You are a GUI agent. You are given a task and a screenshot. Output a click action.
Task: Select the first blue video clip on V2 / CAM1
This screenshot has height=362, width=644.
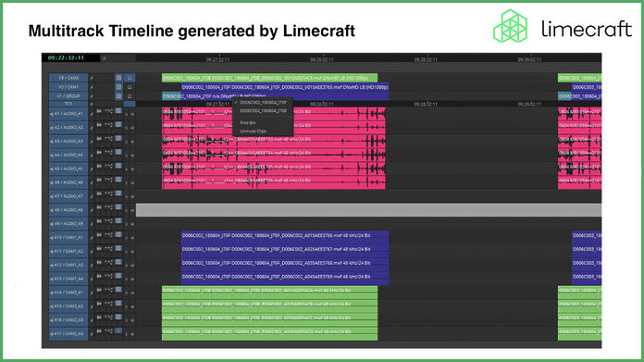coord(285,87)
